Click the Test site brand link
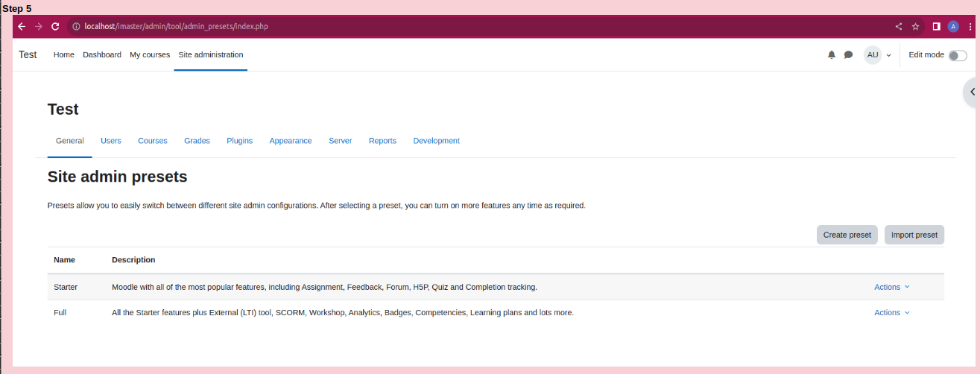This screenshot has width=980, height=374. (x=28, y=54)
